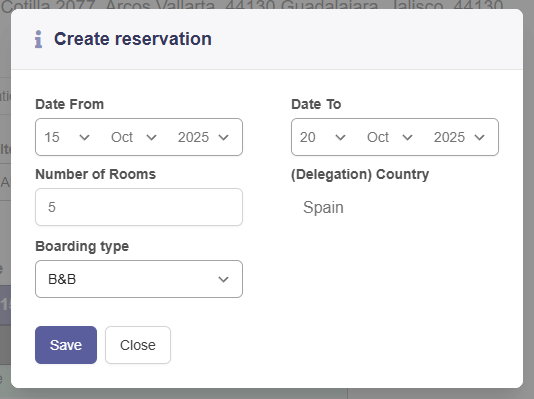This screenshot has width=534, height=399.
Task: Expand the Boarding type B&B dropdown
Action: tap(139, 279)
